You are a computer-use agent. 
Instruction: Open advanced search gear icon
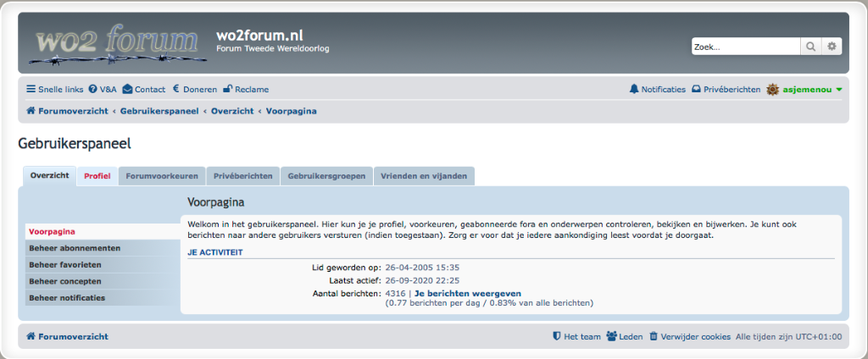(832, 47)
